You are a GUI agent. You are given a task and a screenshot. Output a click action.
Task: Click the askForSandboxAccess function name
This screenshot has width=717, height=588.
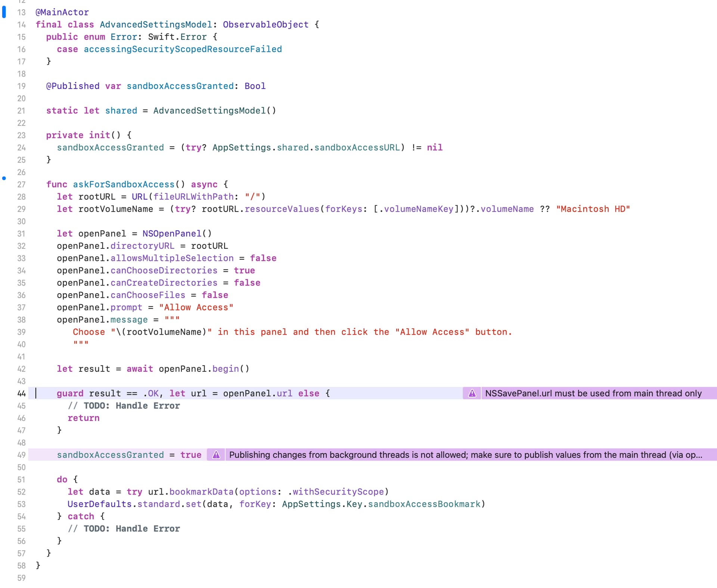124,185
